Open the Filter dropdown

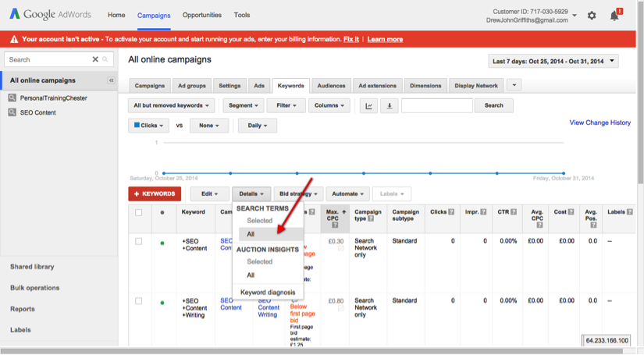coord(286,105)
